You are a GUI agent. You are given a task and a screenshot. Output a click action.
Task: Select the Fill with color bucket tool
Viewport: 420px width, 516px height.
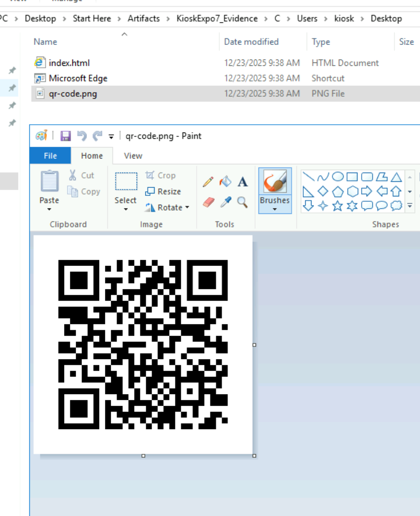click(x=226, y=181)
